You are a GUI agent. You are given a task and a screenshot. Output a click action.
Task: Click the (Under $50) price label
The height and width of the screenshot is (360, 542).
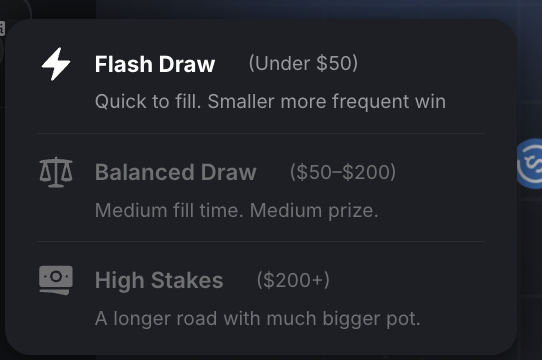[x=303, y=64]
